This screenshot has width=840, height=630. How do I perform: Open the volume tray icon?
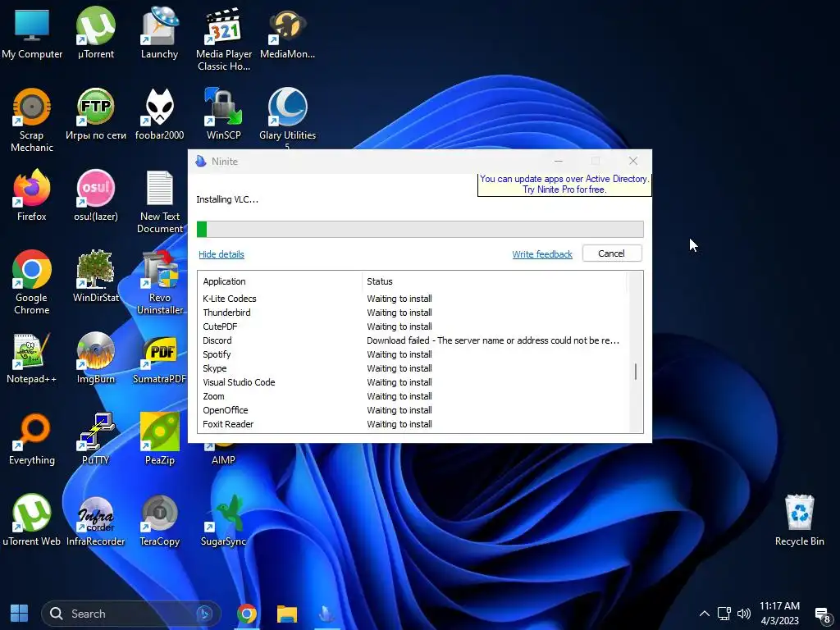point(743,614)
